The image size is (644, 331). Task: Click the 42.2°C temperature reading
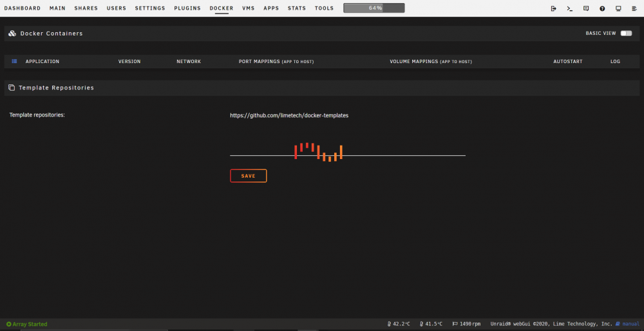[x=401, y=324]
